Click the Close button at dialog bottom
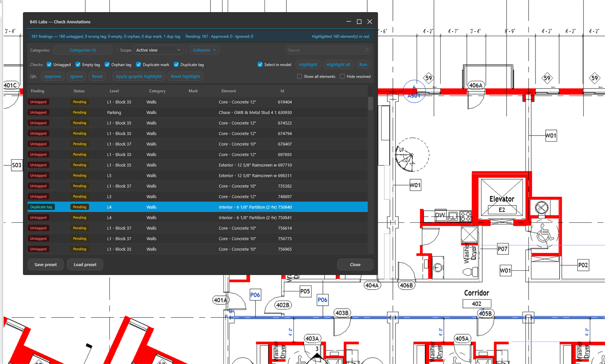 point(355,265)
